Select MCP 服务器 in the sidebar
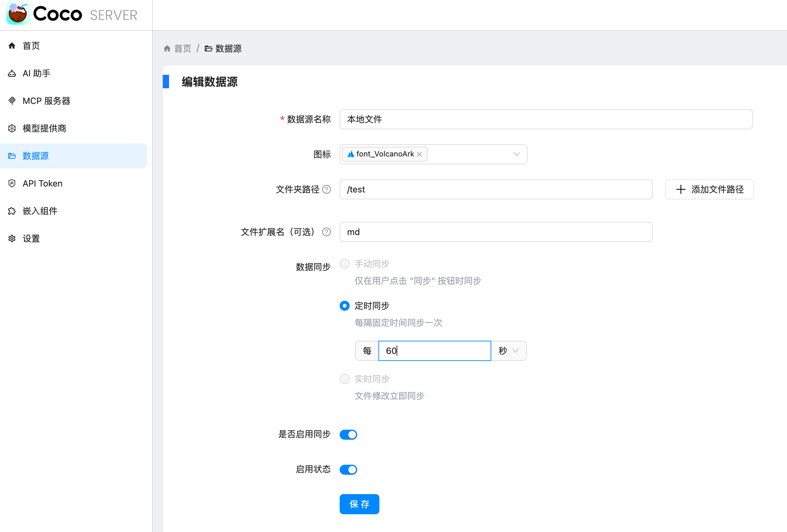 [46, 100]
